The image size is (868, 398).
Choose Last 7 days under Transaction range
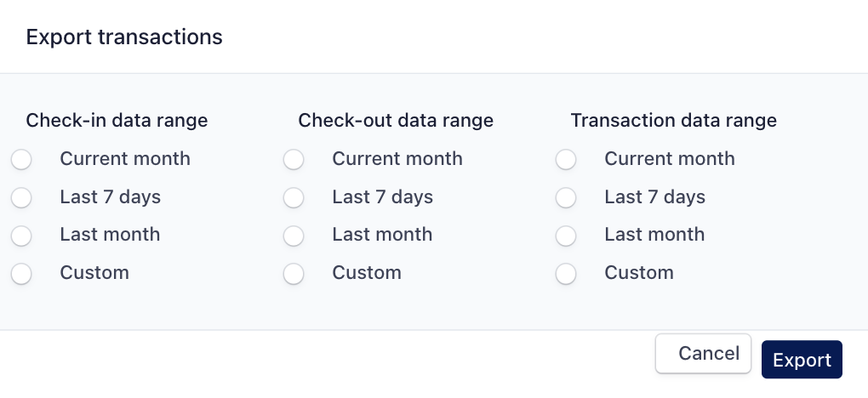[x=566, y=197]
